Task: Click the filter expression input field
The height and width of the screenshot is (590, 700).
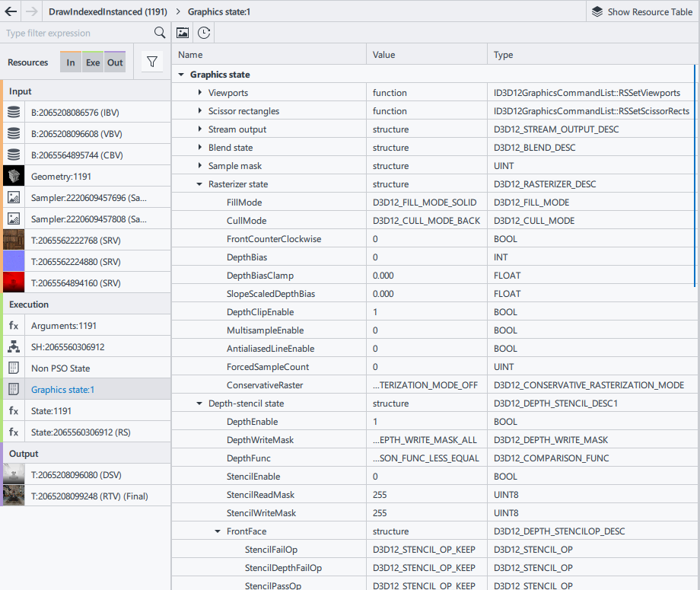Action: [x=76, y=33]
